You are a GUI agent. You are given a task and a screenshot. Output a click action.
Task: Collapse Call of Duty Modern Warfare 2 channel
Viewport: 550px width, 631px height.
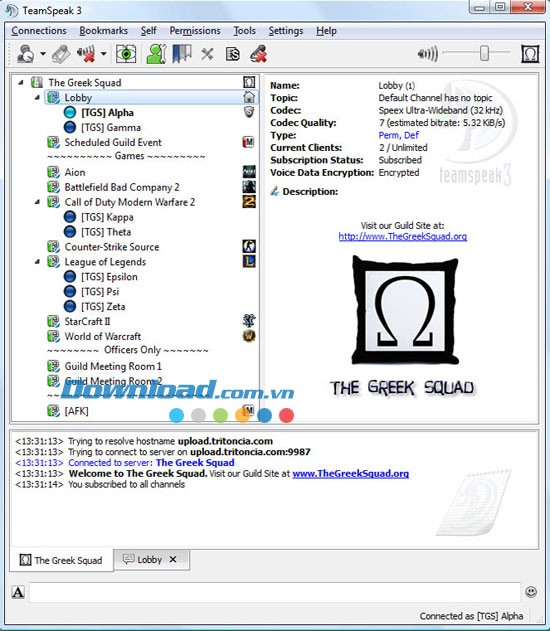(x=37, y=202)
